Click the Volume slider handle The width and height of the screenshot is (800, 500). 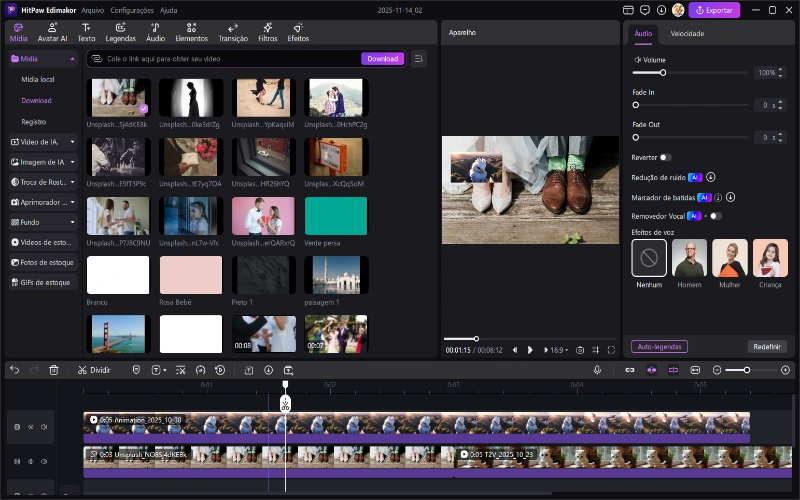point(663,73)
